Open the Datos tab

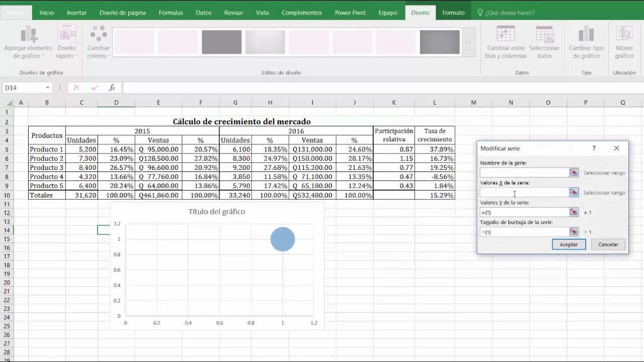click(x=204, y=13)
